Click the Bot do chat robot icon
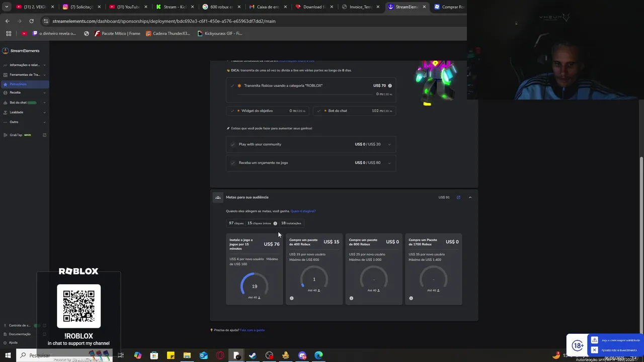This screenshot has height=362, width=644. click(x=5, y=103)
